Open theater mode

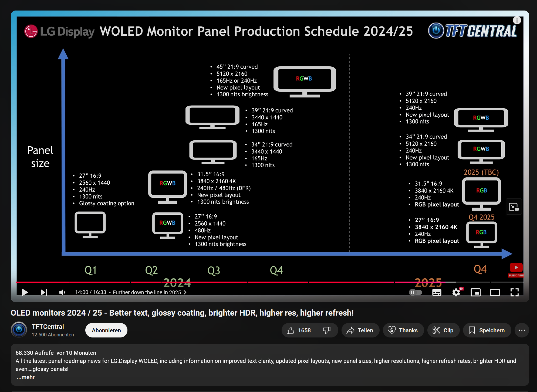496,292
